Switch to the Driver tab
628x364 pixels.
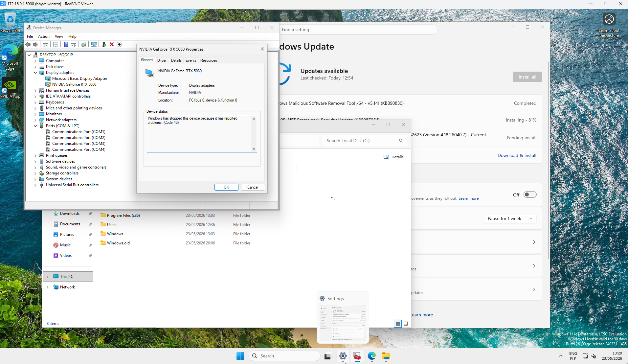162,60
